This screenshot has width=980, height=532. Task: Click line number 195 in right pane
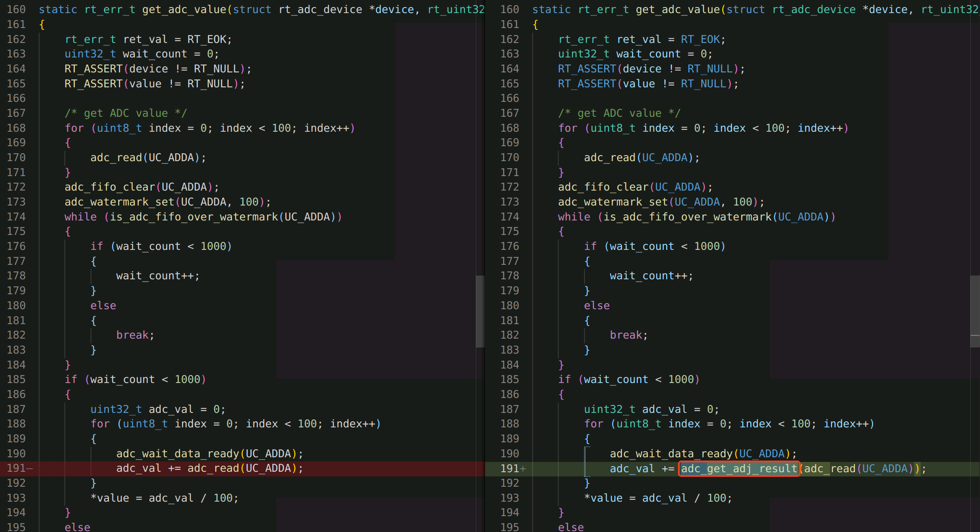(x=510, y=527)
